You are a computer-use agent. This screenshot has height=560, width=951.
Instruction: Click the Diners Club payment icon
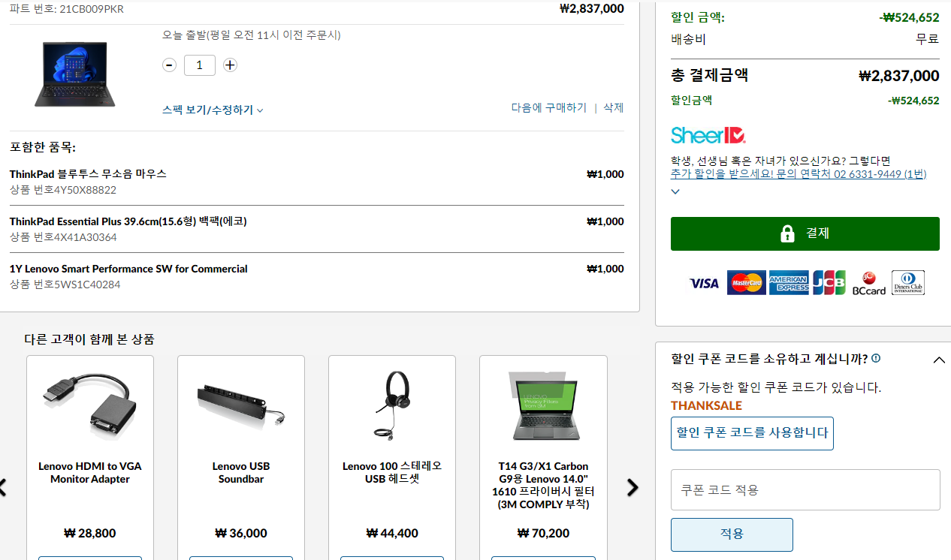point(908,283)
